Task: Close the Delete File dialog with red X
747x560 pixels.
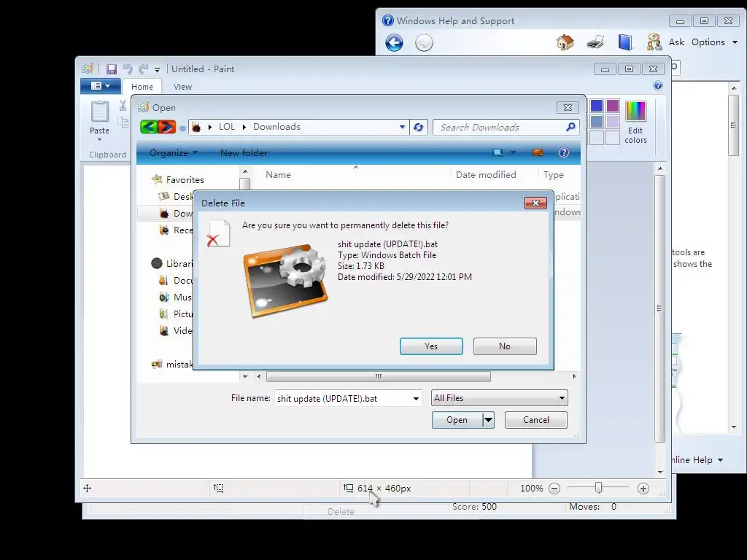Action: [x=535, y=203]
